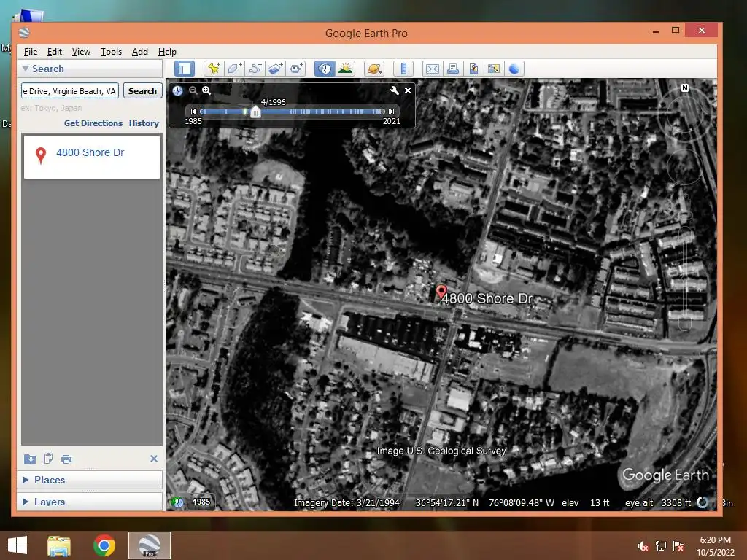Click the taskbar clock showing 6:20 PM

point(715,546)
